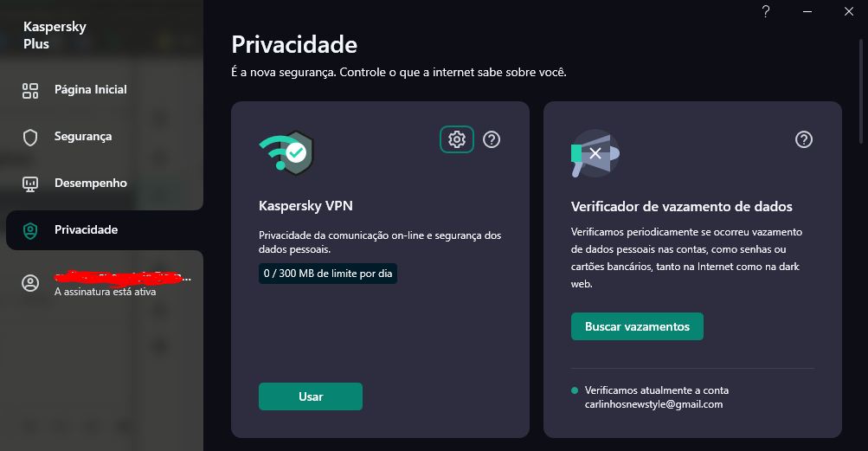The width and height of the screenshot is (868, 451).
Task: Click the Desempenho monitor icon
Action: click(30, 184)
